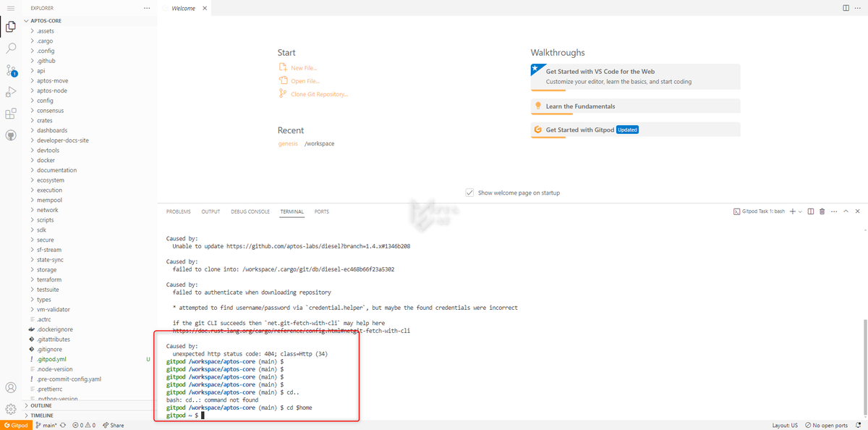The image size is (868, 430).
Task: Open the hamburger application menu
Action: pyautogui.click(x=11, y=8)
